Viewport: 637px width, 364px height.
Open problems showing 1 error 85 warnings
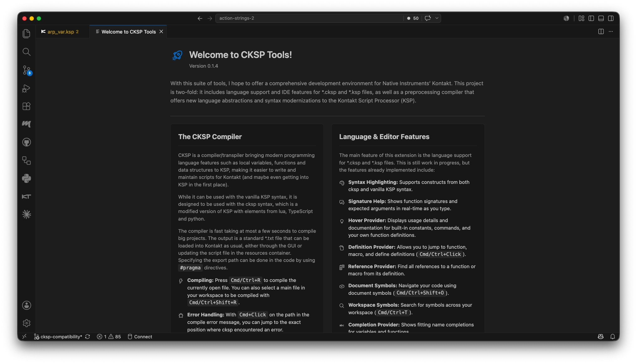tap(109, 337)
